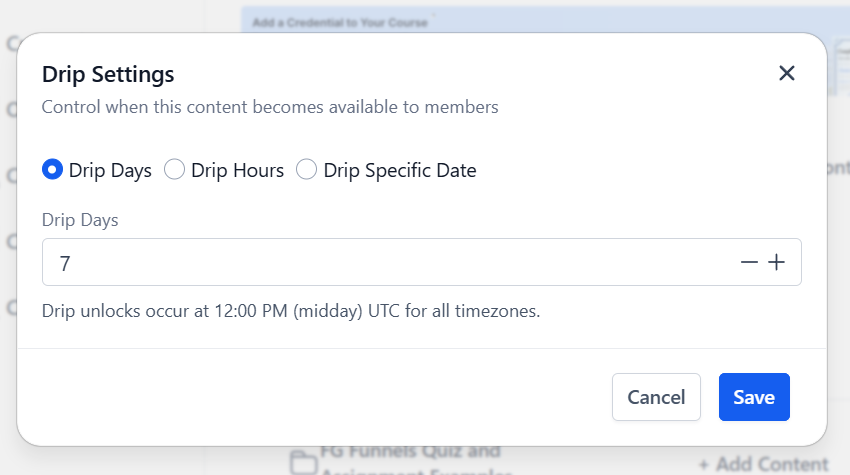Click the Drip Settings dialog heading
850x475 pixels.
108,74
